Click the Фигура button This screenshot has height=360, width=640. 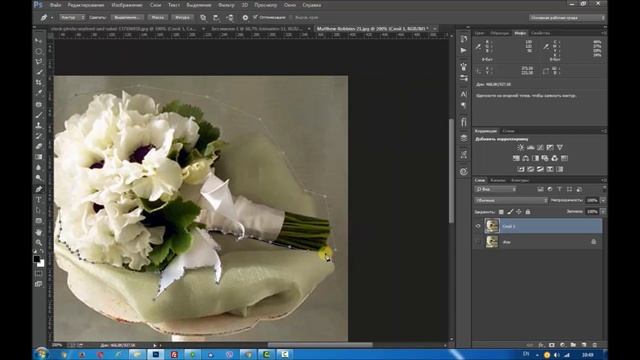(182, 18)
